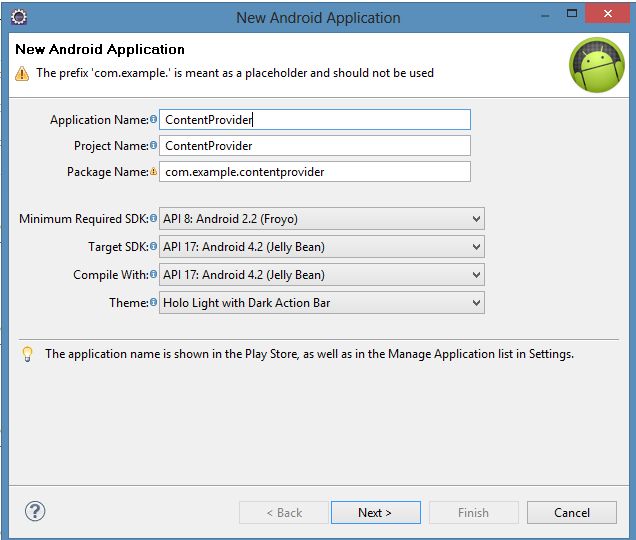Click info icon next to Theme
The width and height of the screenshot is (636, 540).
click(x=153, y=303)
